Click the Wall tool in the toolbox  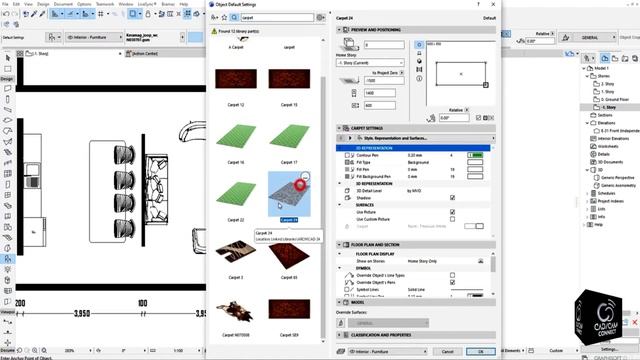(x=8, y=89)
